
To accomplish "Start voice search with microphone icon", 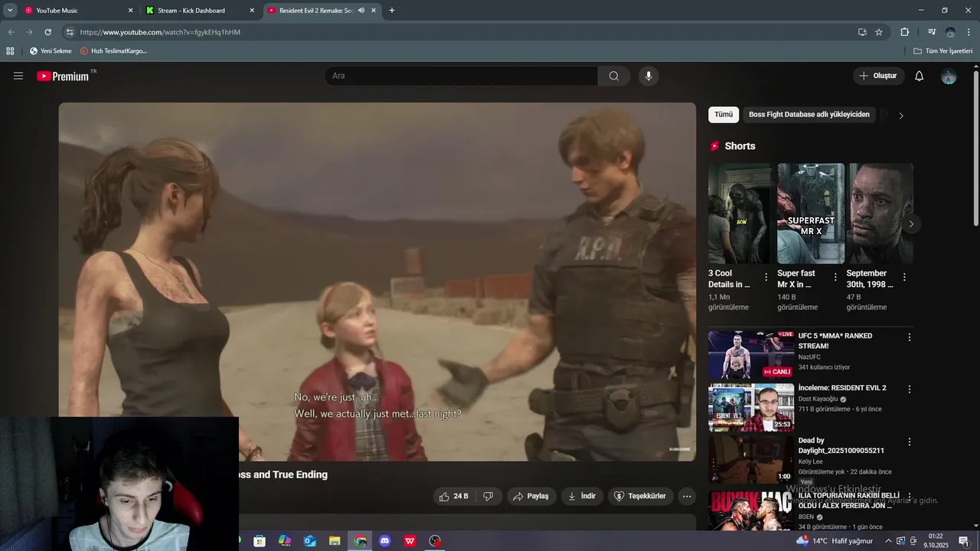I will point(648,76).
